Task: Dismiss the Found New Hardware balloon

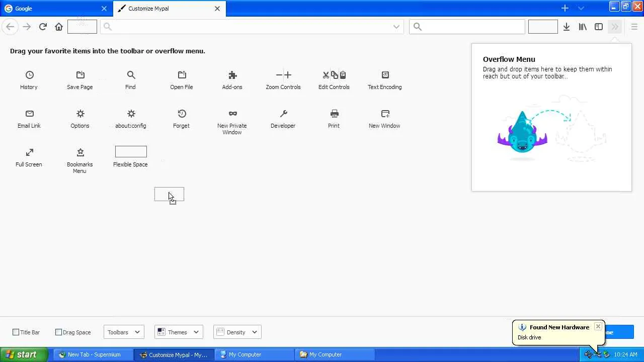Action: (598, 326)
